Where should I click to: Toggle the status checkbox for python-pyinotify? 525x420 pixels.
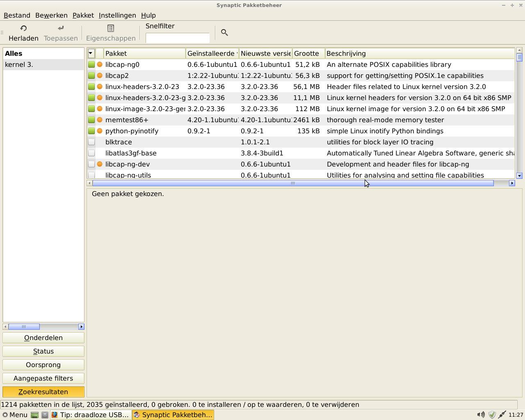[91, 131]
